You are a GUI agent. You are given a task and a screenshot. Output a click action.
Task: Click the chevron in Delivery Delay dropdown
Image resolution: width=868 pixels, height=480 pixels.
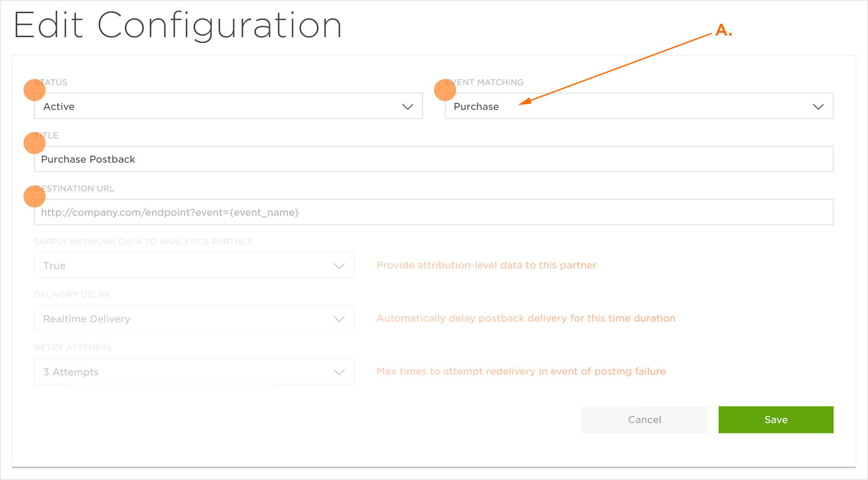(339, 319)
